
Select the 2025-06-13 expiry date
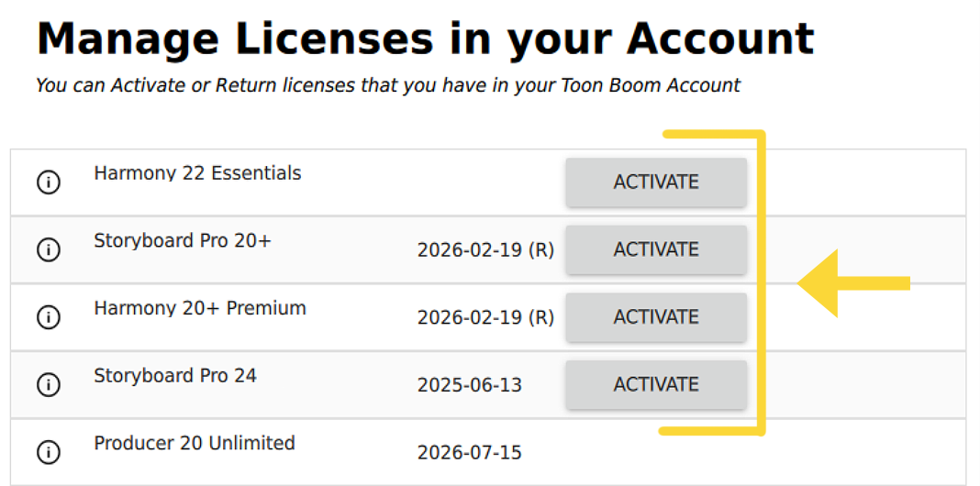(470, 385)
